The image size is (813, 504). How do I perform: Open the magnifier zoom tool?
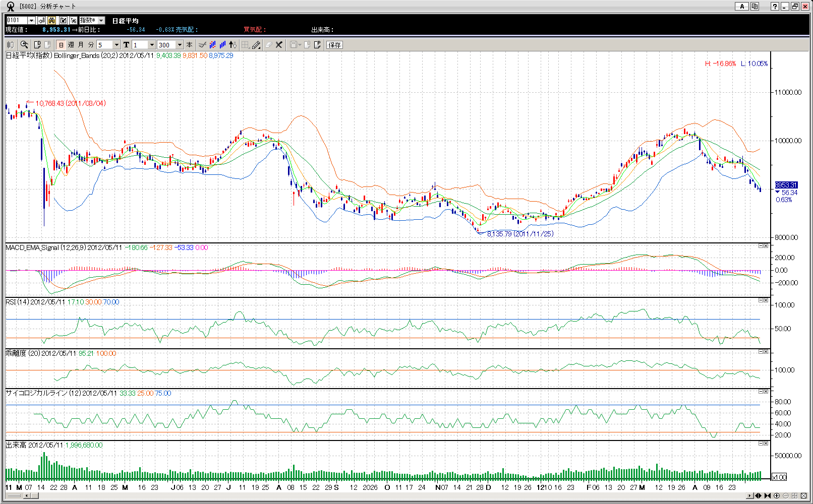24,45
